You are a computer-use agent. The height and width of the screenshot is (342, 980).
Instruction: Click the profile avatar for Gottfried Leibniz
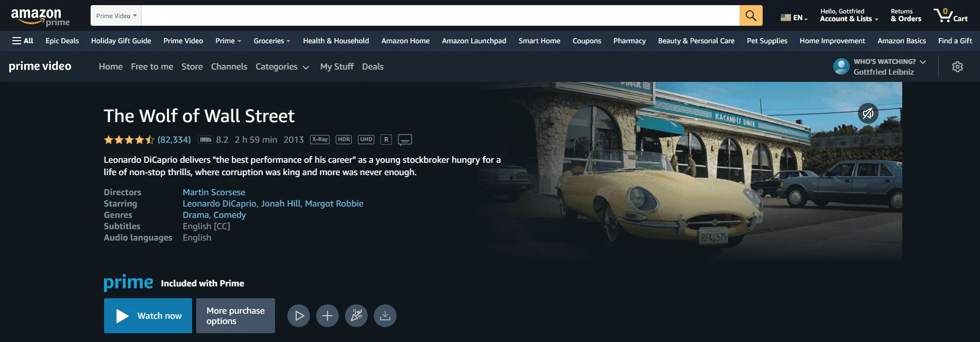841,66
